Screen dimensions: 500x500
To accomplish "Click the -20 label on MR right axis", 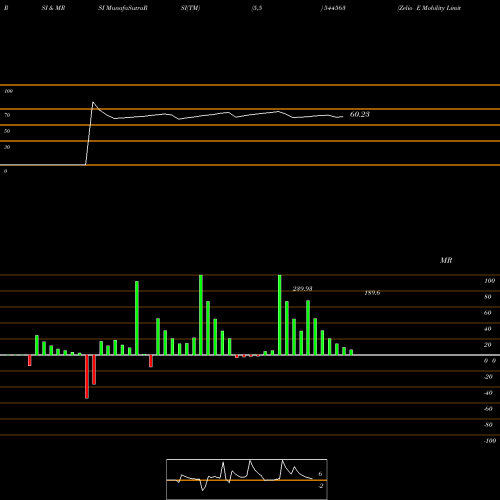I will click(x=488, y=377).
